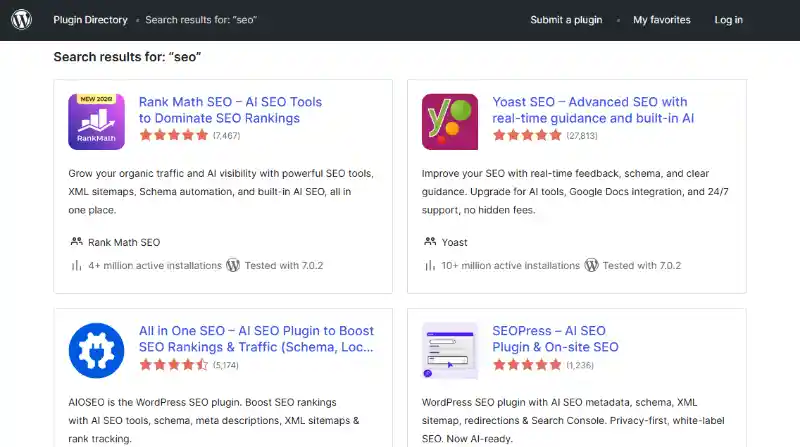Open SEOPress plugin thumbnail icon
The height and width of the screenshot is (447, 800).
tap(449, 351)
